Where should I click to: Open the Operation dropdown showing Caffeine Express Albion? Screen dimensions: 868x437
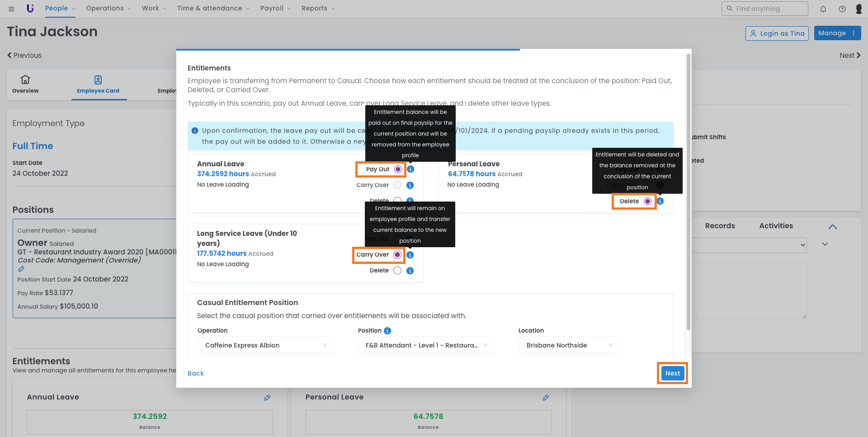point(265,345)
